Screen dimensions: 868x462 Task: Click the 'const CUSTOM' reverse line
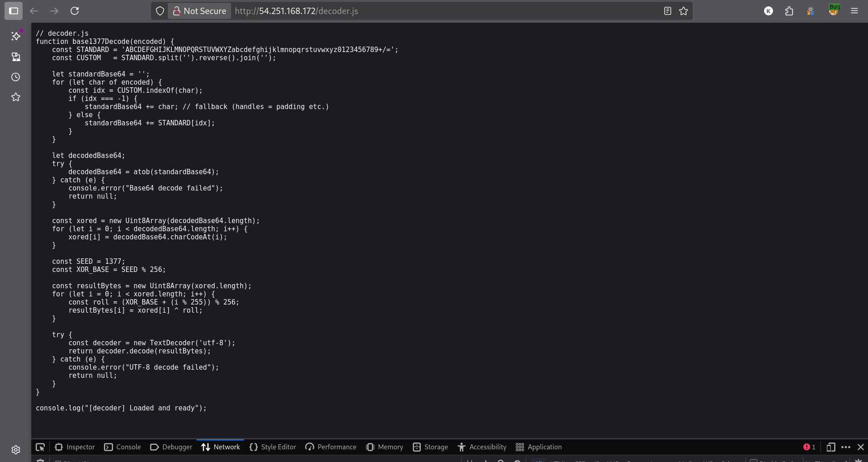[x=164, y=58]
